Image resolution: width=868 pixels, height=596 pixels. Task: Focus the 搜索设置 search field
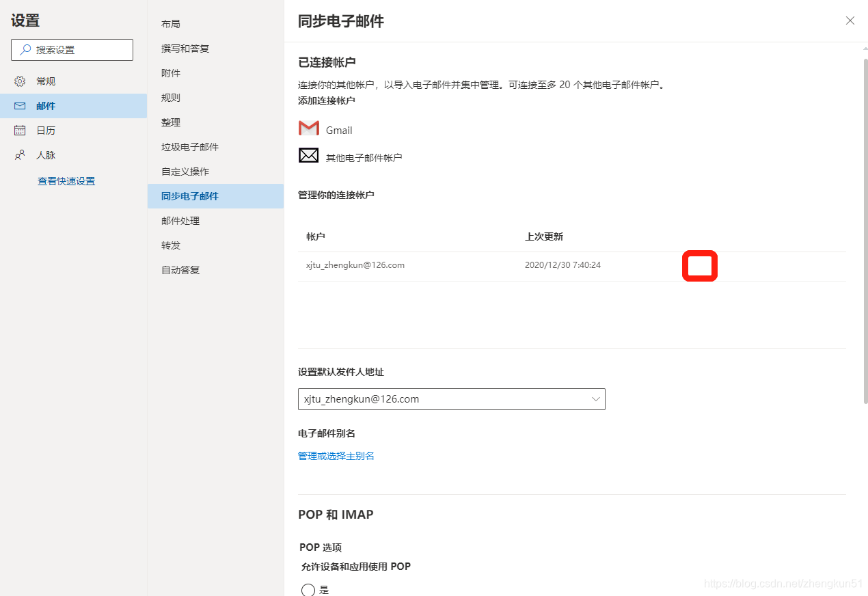click(72, 50)
